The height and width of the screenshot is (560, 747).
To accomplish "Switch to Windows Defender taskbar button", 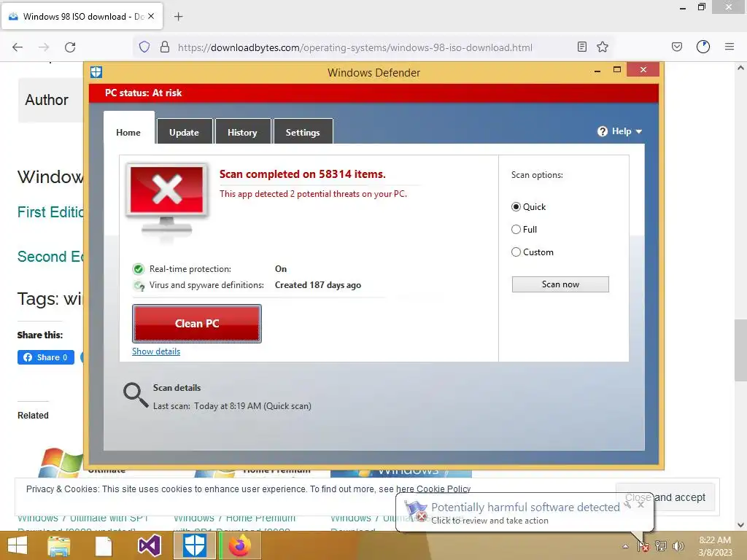I will 195,545.
